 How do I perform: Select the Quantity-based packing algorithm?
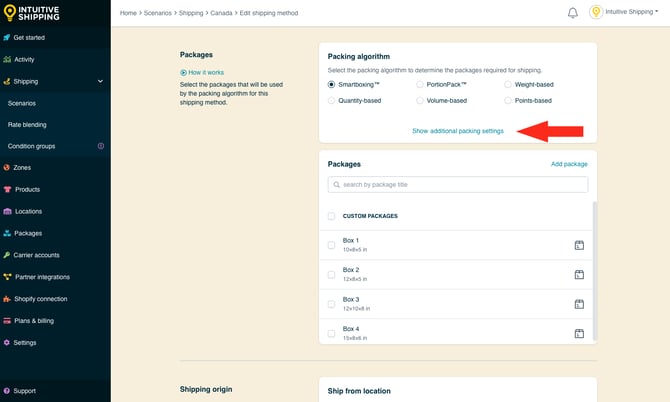click(x=331, y=100)
